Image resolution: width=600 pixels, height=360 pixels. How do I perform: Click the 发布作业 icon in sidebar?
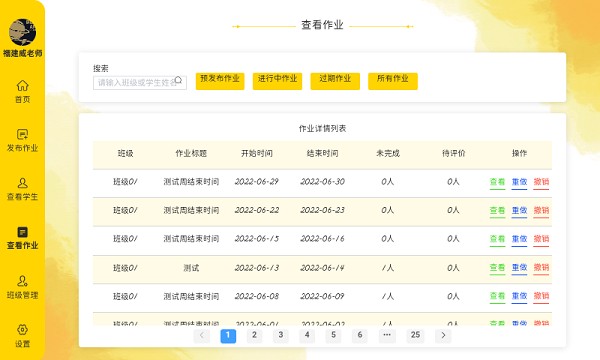click(x=22, y=134)
